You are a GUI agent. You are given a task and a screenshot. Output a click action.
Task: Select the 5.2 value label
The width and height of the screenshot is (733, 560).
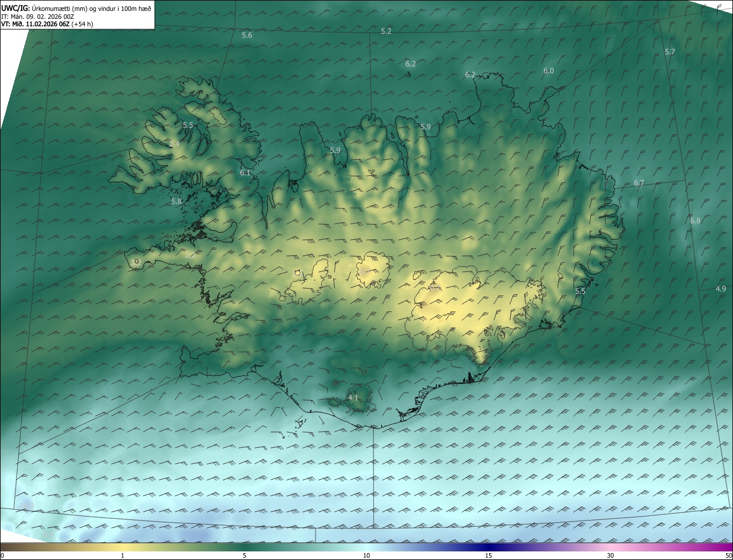pyautogui.click(x=386, y=31)
